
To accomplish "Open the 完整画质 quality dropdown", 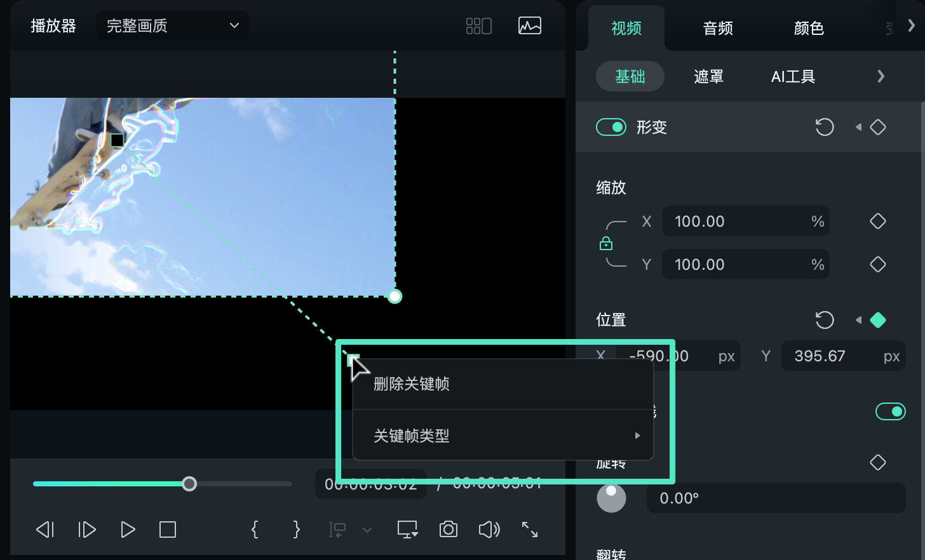I will pyautogui.click(x=172, y=25).
